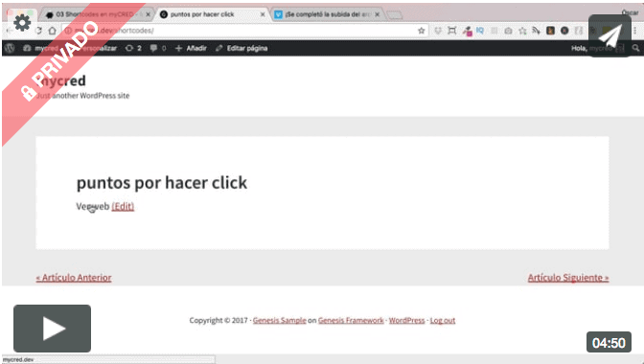Reload the page with the refresh icon
The image size is (644, 364).
38,31
